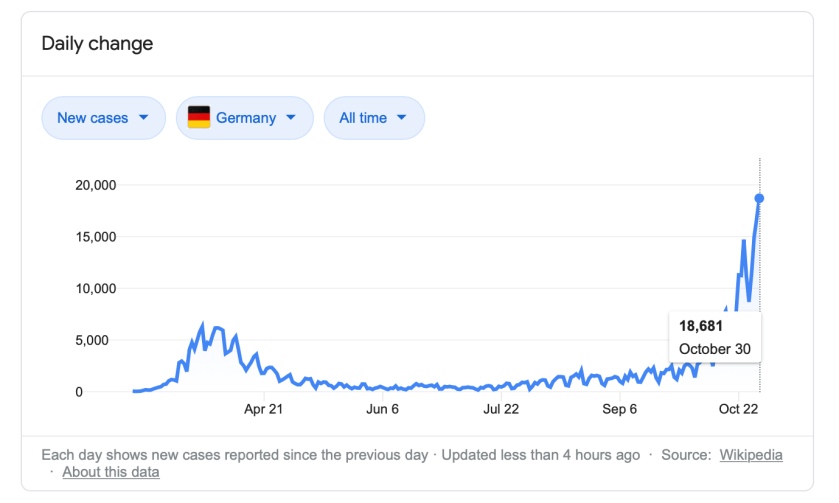Click the Oct 22 axis label

(x=737, y=409)
